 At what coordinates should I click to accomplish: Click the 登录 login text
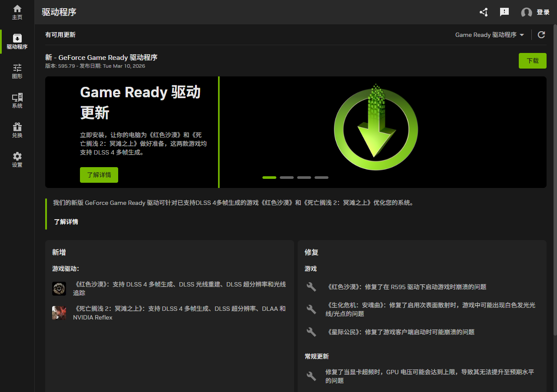coord(543,12)
